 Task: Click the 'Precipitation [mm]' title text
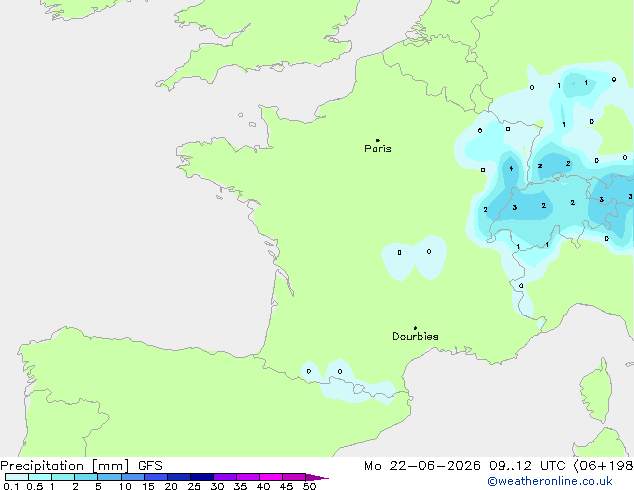pos(65,466)
